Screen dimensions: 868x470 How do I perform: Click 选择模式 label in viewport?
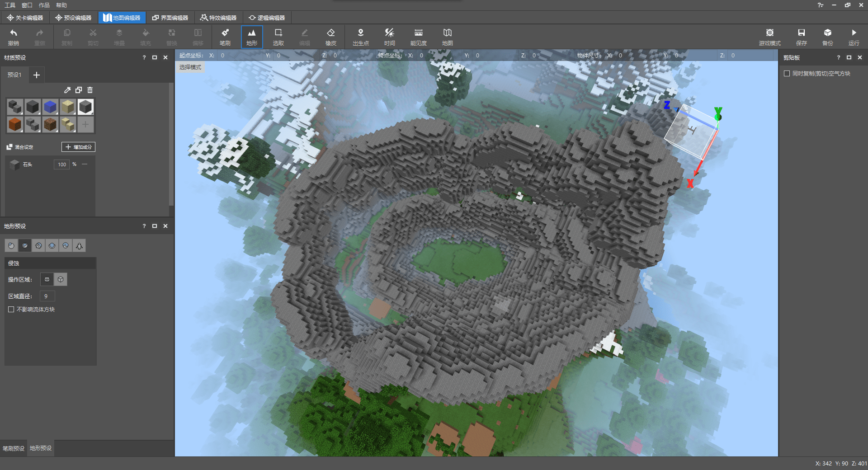[190, 67]
